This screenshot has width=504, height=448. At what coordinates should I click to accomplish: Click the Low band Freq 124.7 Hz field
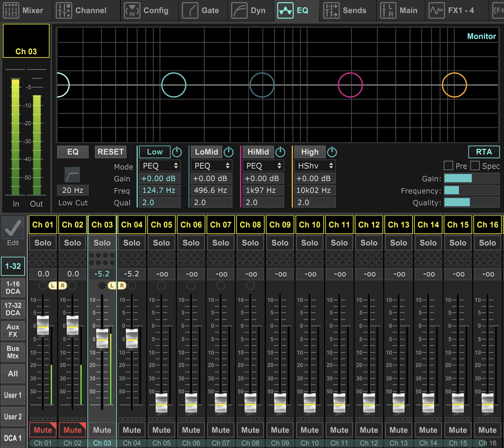(160, 190)
